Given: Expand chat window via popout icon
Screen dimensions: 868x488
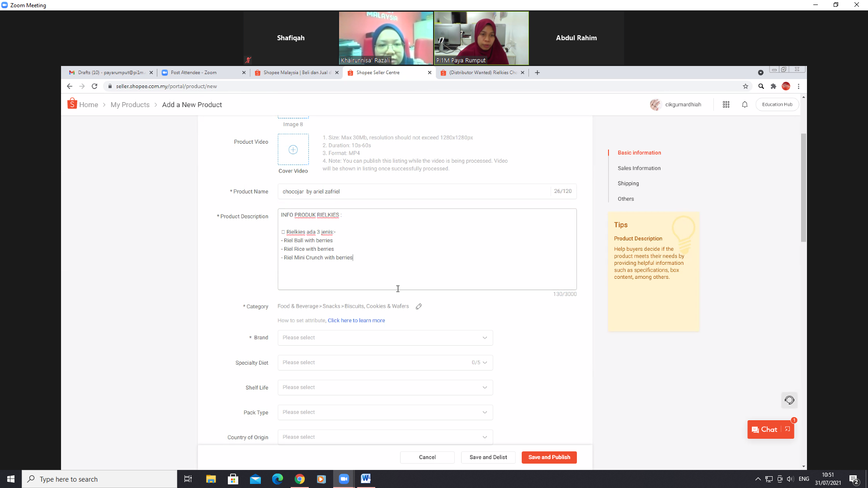Looking at the screenshot, I should coord(788,429).
